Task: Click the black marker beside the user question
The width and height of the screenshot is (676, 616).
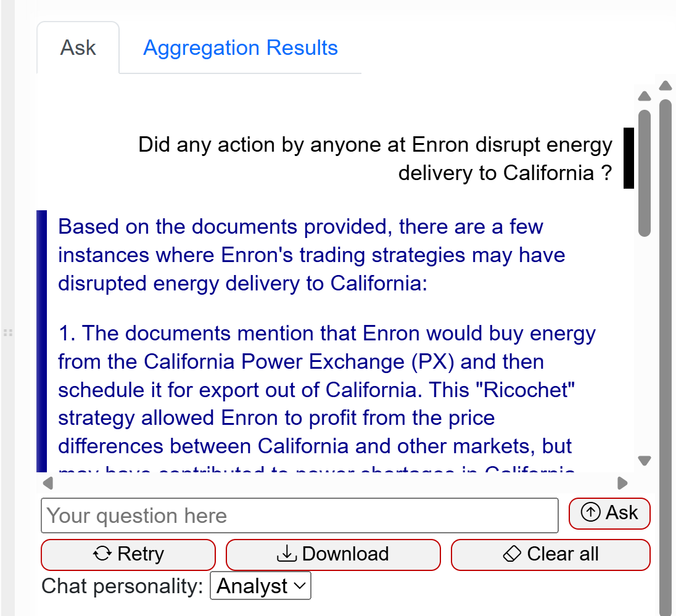Action: pos(629,158)
